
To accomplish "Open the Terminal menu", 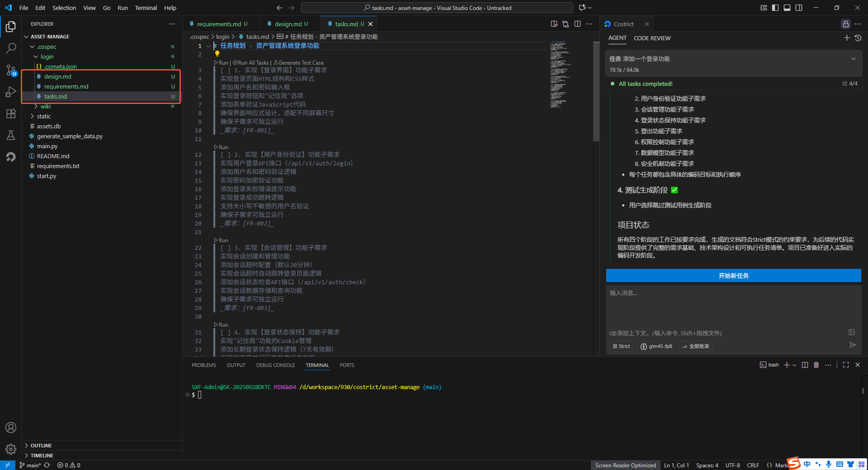I will point(146,8).
